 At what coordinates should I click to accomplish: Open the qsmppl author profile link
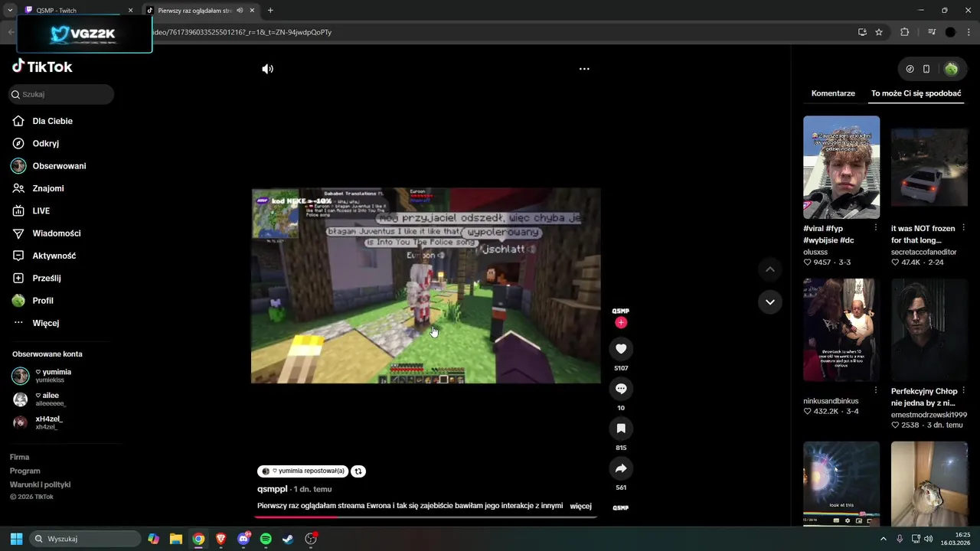pyautogui.click(x=273, y=489)
